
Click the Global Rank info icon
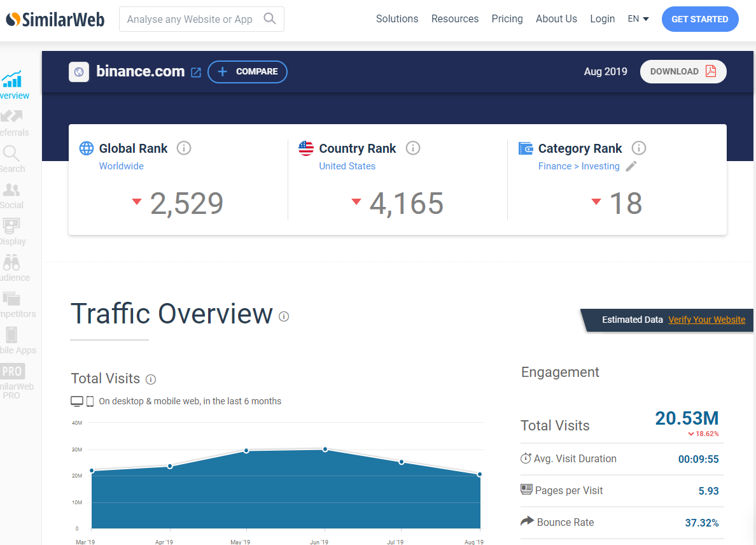click(184, 148)
